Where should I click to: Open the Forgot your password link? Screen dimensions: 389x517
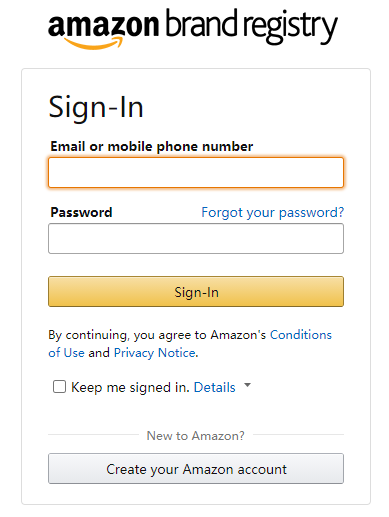click(273, 213)
